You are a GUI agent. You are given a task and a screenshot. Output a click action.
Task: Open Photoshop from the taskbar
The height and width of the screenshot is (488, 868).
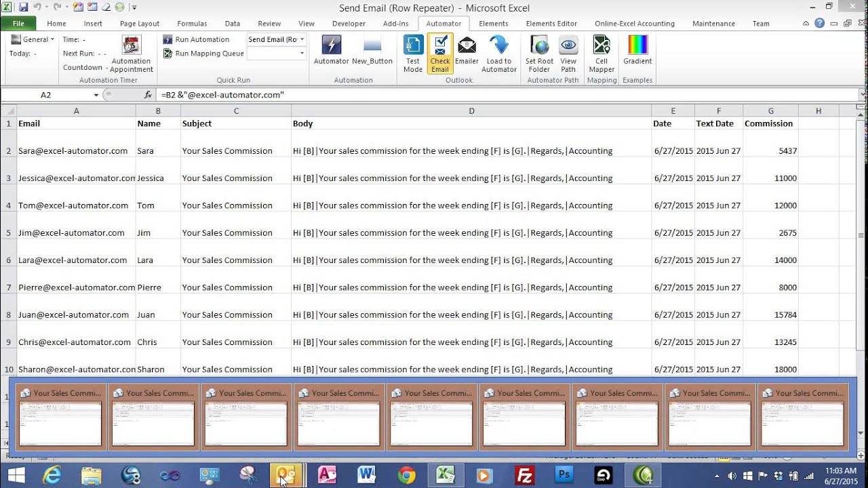pos(564,475)
